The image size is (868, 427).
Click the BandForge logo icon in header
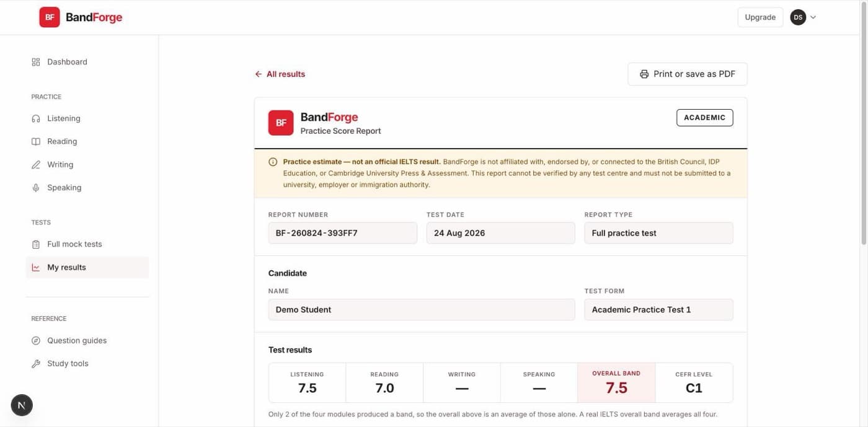click(x=50, y=17)
